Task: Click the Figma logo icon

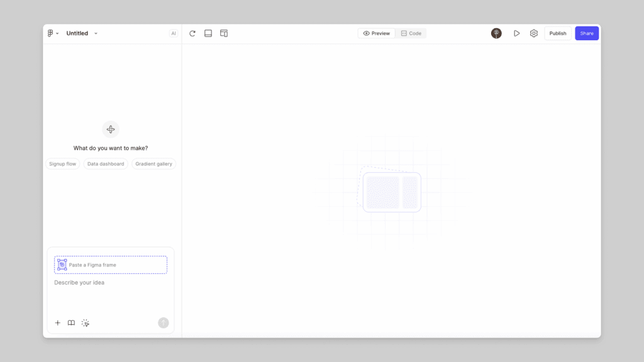Action: point(50,33)
